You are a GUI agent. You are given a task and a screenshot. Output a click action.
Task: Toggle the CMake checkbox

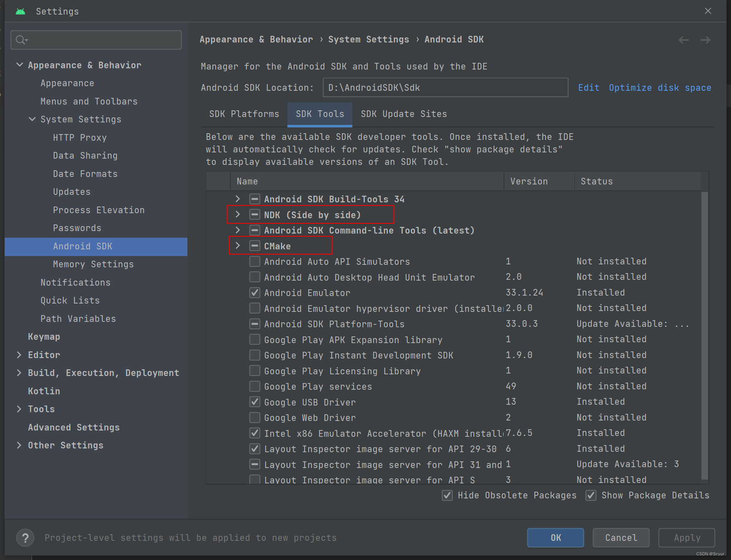click(x=254, y=246)
